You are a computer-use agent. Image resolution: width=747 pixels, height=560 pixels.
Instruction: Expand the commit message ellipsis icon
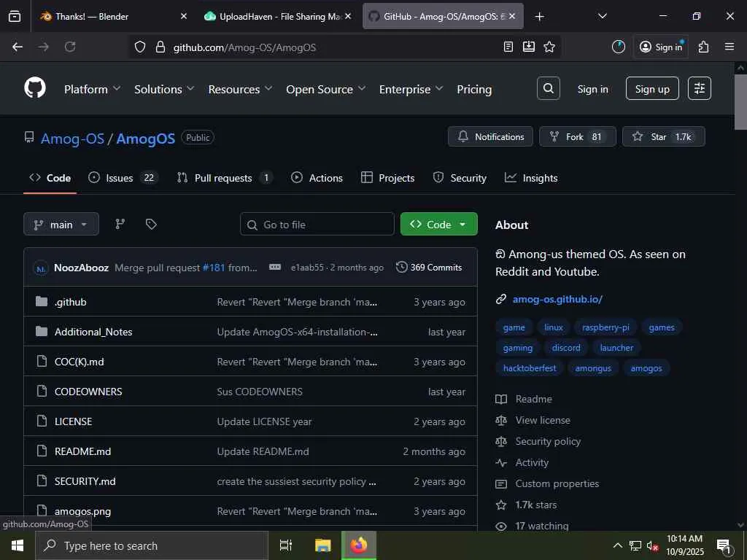pyautogui.click(x=275, y=267)
